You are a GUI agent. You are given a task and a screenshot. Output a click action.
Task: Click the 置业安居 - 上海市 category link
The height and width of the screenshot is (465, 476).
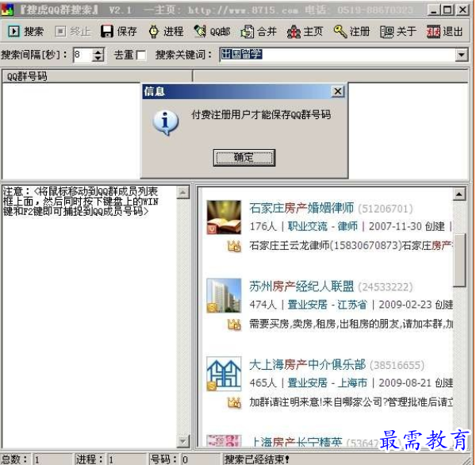[x=327, y=382]
